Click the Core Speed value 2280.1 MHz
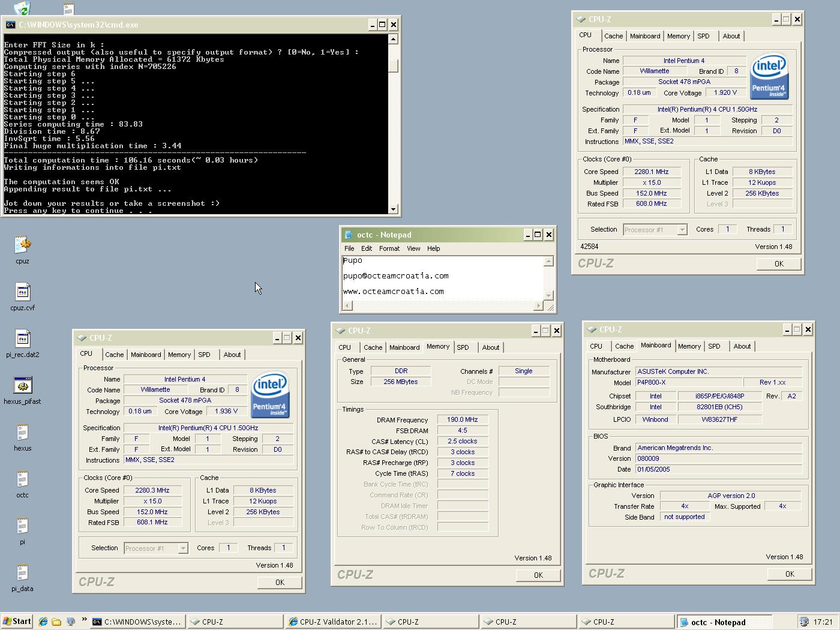 [651, 172]
